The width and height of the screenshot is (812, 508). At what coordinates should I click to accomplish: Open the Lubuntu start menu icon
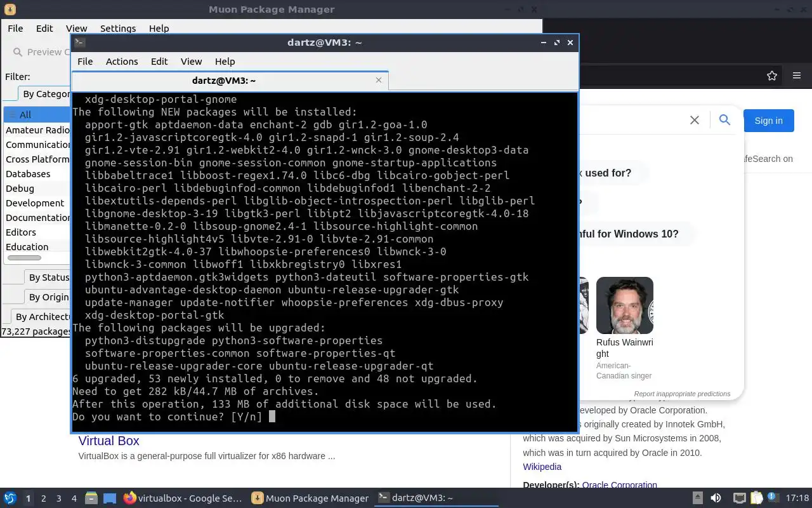tap(10, 498)
